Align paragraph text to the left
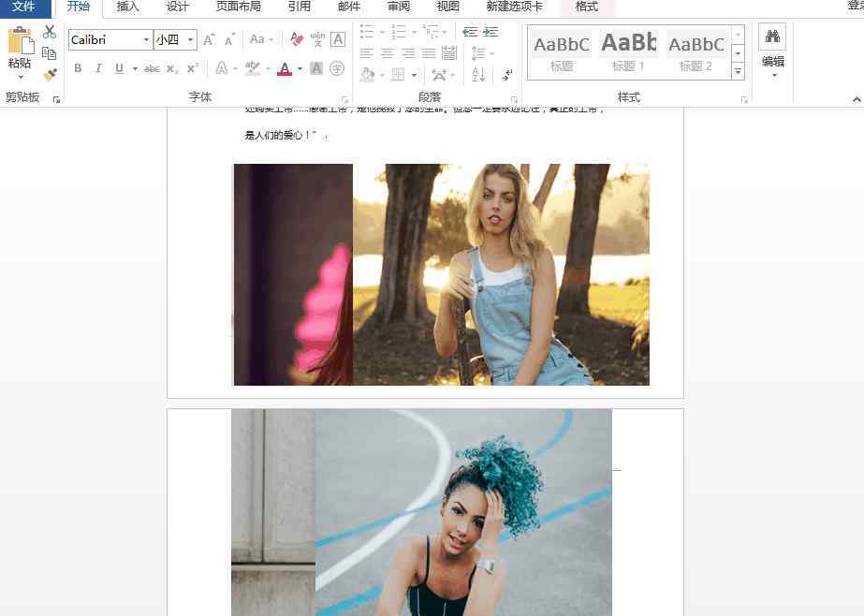The image size is (864, 616). 366,53
